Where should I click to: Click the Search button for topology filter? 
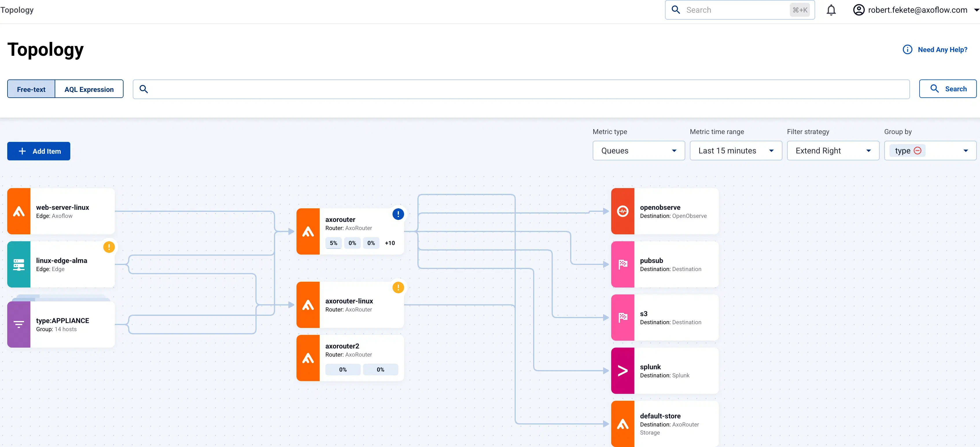pos(948,89)
